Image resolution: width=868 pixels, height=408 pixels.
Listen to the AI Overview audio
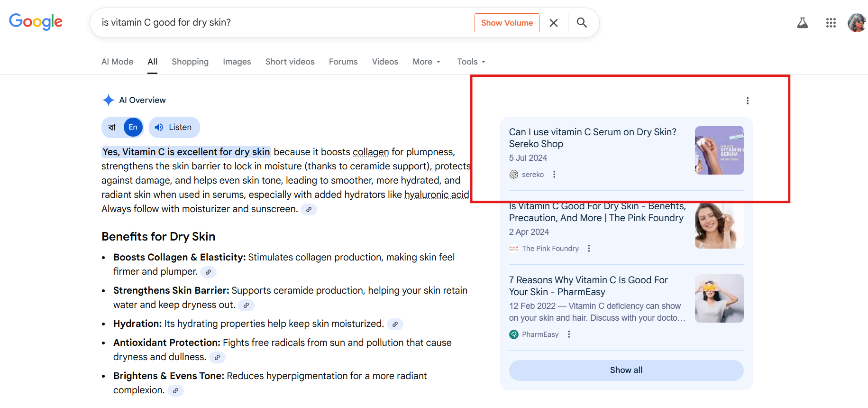pos(174,127)
